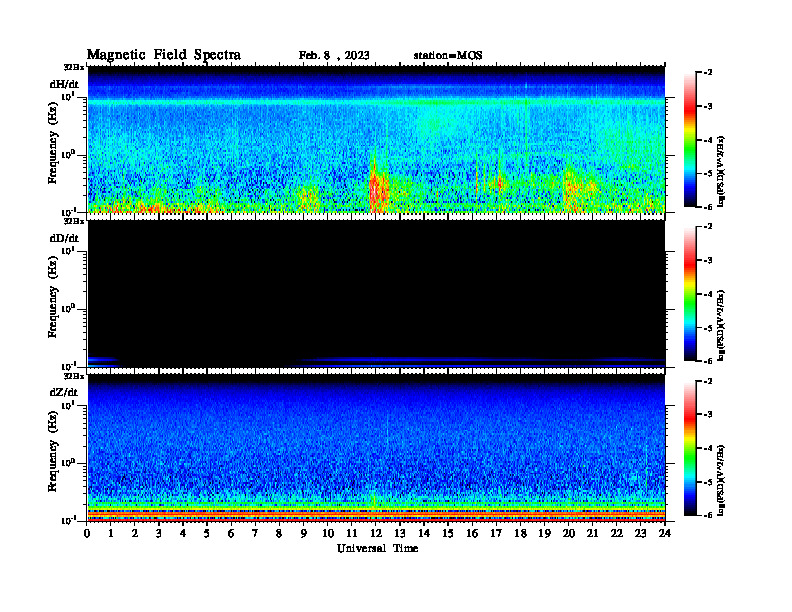The height and width of the screenshot is (612, 792).
Task: Click hour "13" on the Universal Time axis
Action: (400, 533)
